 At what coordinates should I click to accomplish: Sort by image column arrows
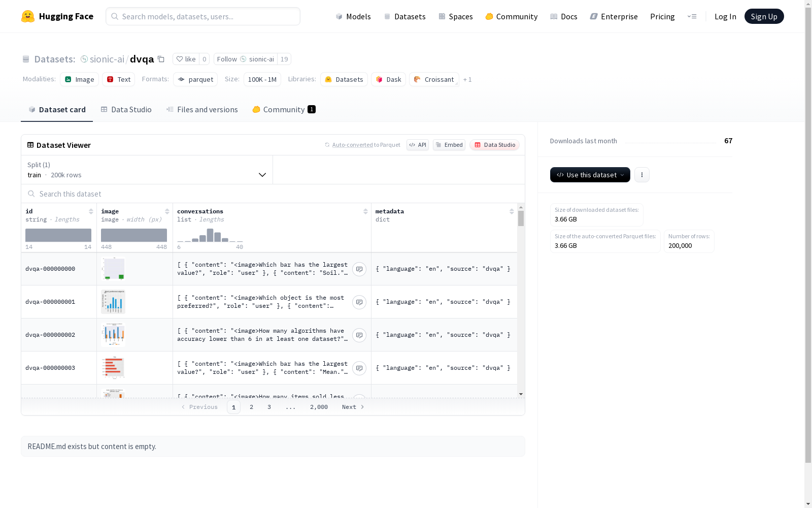(x=167, y=211)
